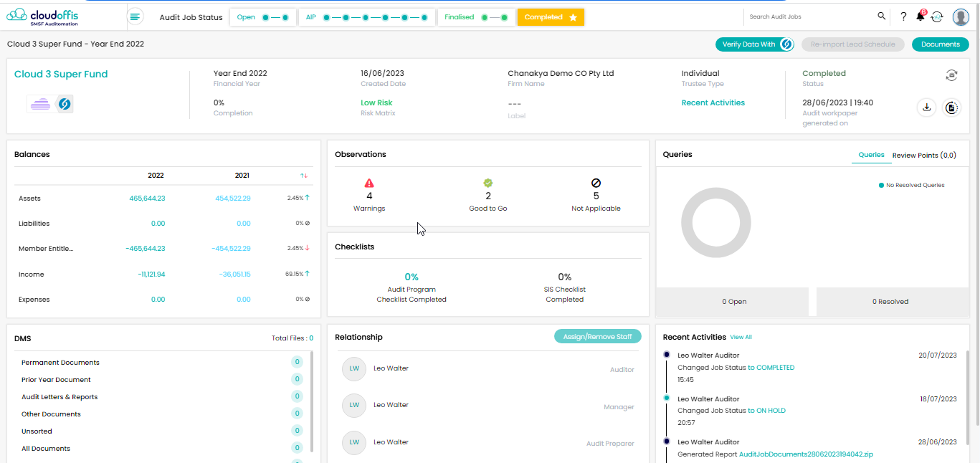
Task: Click the LW avatar in the Auditor row
Action: [x=354, y=369]
